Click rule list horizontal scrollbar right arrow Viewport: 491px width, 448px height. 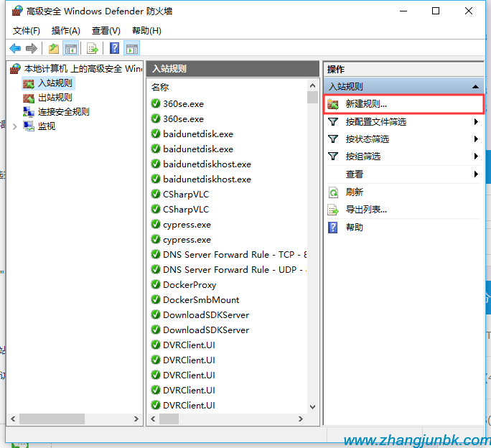pyautogui.click(x=300, y=419)
